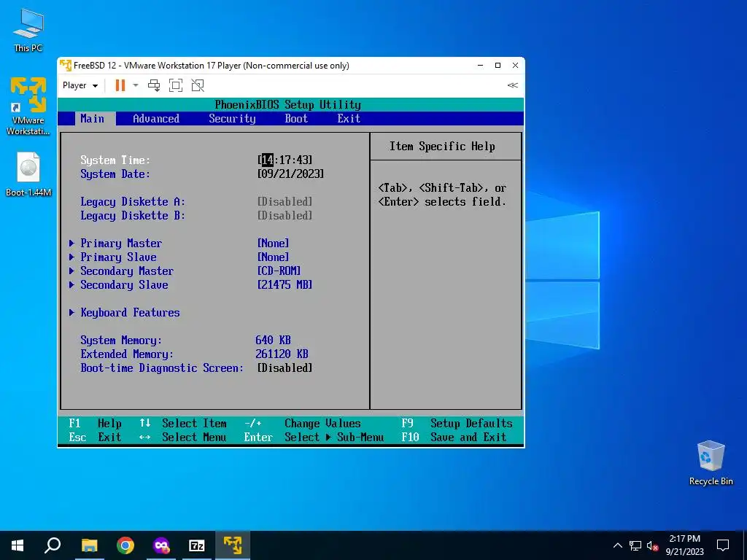This screenshot has width=747, height=560.
Task: Open the purple masked app in taskbar
Action: [161, 545]
